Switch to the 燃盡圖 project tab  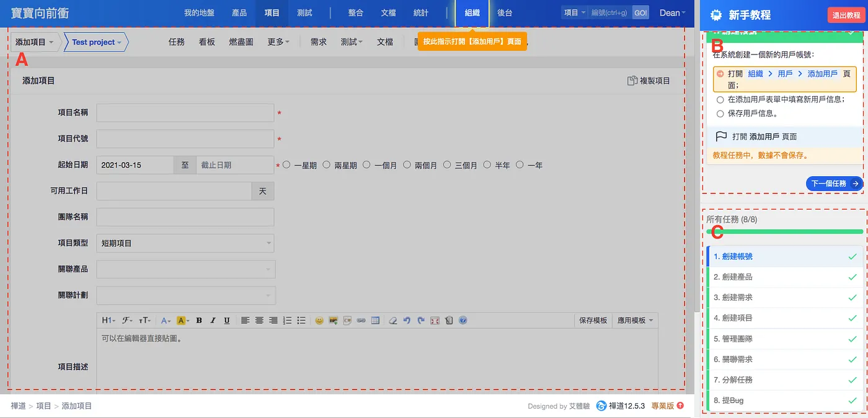(x=241, y=42)
